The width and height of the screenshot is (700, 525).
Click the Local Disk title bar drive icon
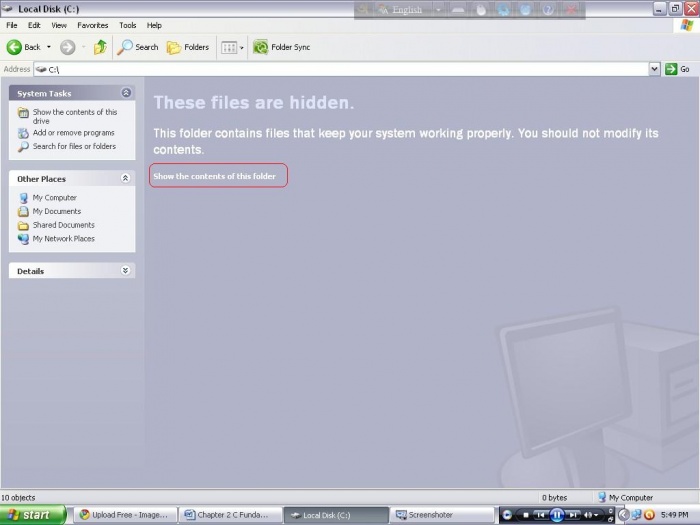pos(7,8)
